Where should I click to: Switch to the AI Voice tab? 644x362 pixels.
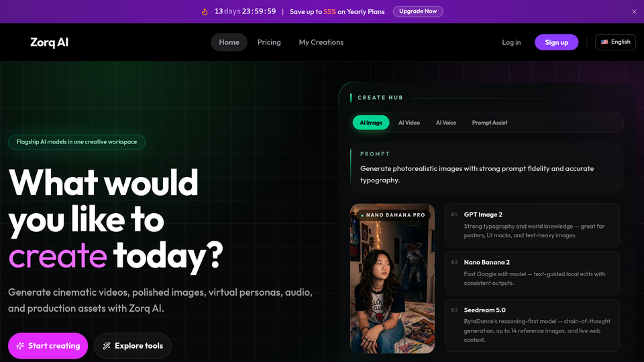[445, 123]
